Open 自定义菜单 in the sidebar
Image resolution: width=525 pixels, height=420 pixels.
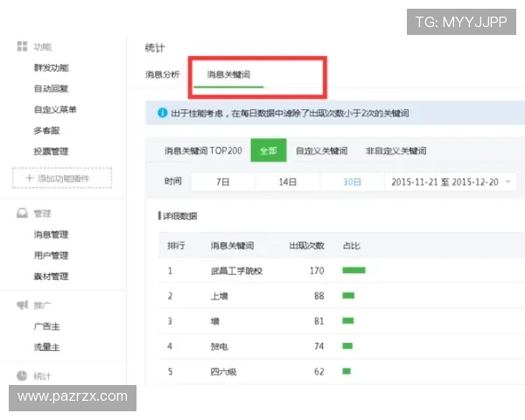(55, 109)
